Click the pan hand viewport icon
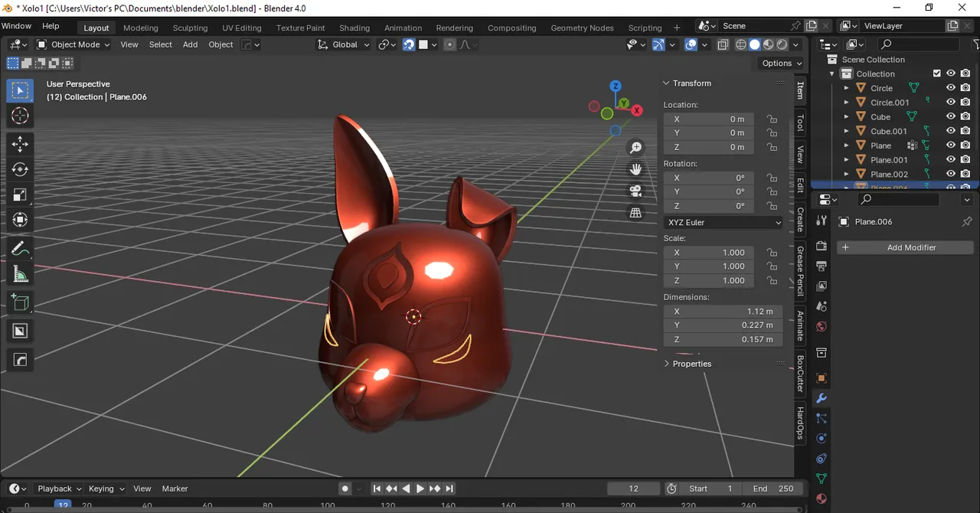 coord(635,169)
